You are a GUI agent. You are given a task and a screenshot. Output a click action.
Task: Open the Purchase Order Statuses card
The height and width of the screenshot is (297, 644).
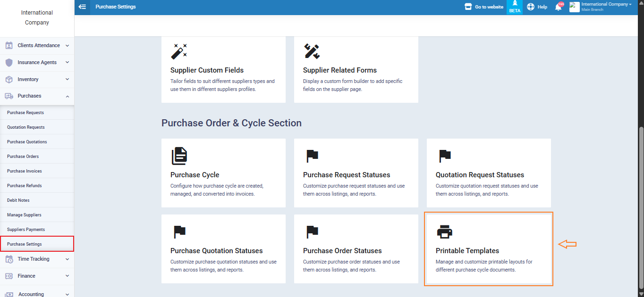coord(356,250)
